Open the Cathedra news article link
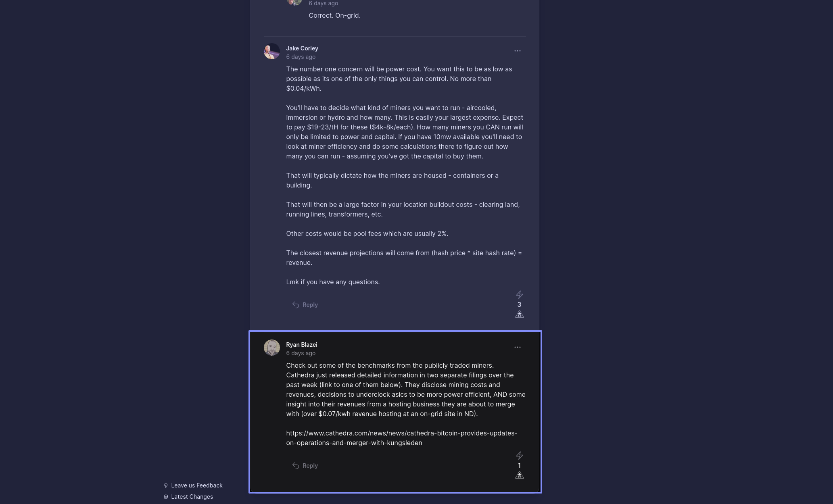Viewport: 833px width, 504px height. click(401, 438)
